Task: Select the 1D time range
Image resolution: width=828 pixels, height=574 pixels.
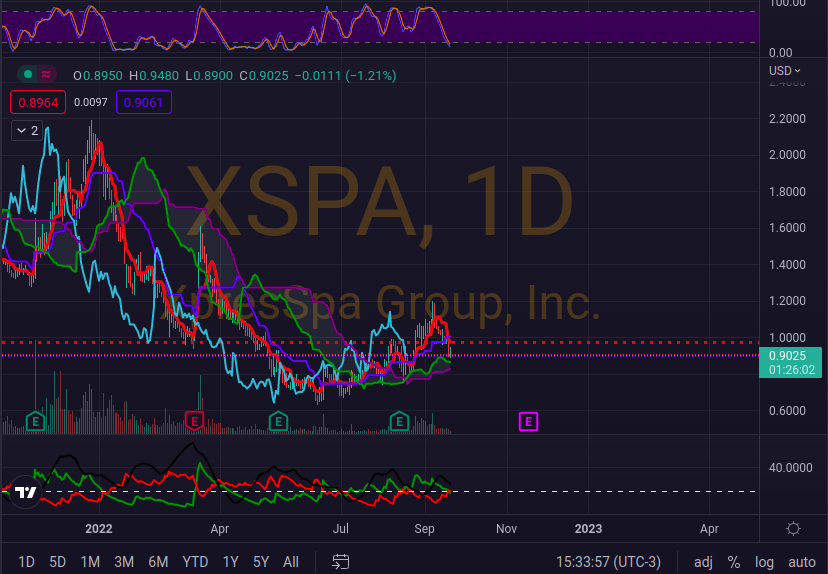Action: click(26, 561)
